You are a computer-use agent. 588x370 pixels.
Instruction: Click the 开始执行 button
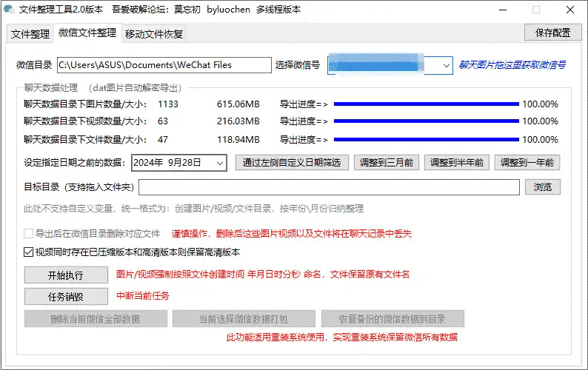(x=66, y=275)
